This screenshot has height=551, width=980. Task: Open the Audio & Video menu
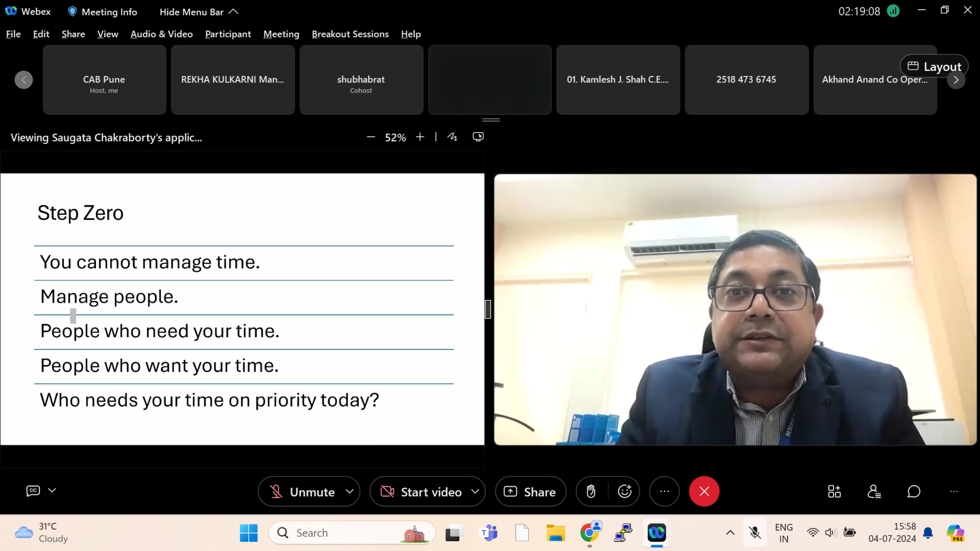(x=161, y=34)
